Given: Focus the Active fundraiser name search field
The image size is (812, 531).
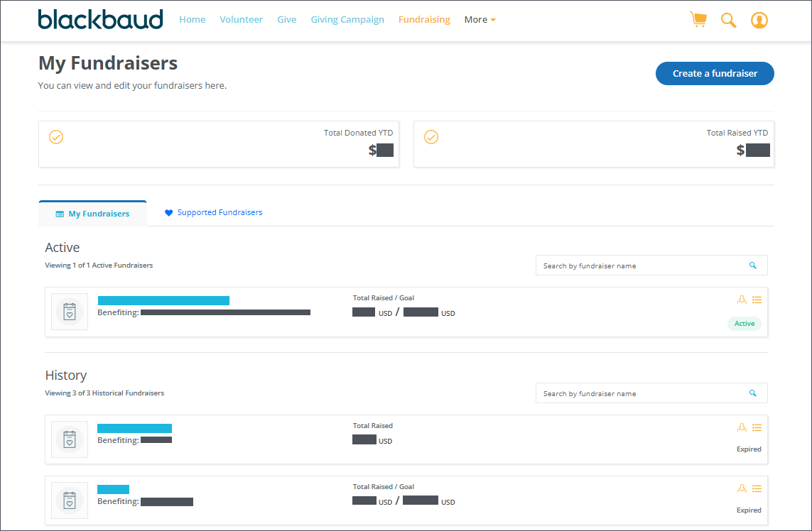Looking at the screenshot, I should pos(639,265).
